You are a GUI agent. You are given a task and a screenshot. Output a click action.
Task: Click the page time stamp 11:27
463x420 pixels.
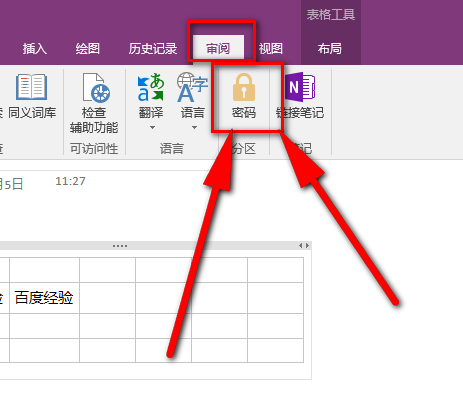click(70, 181)
